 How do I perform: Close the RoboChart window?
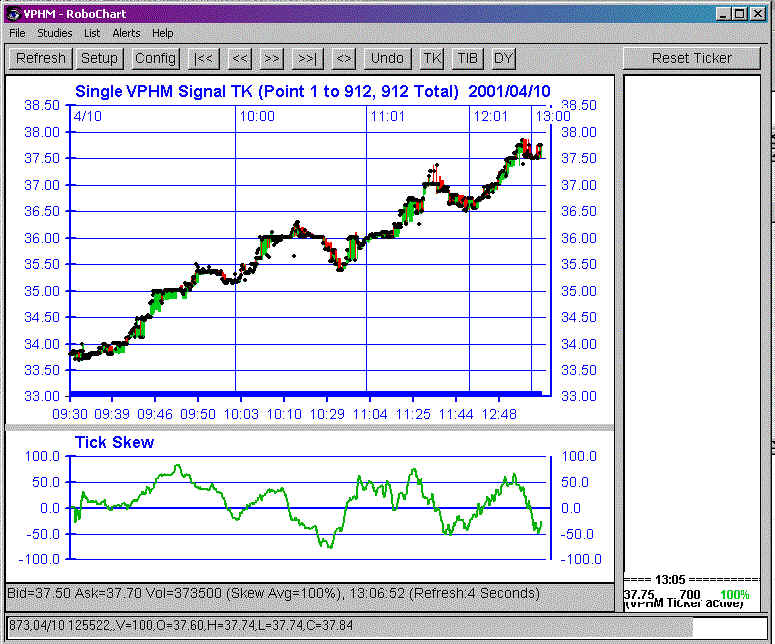tap(758, 14)
